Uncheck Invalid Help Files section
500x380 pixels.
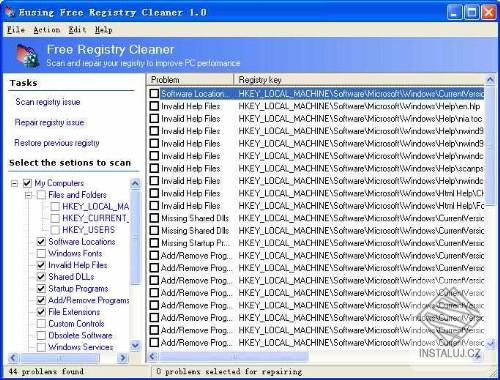point(41,265)
